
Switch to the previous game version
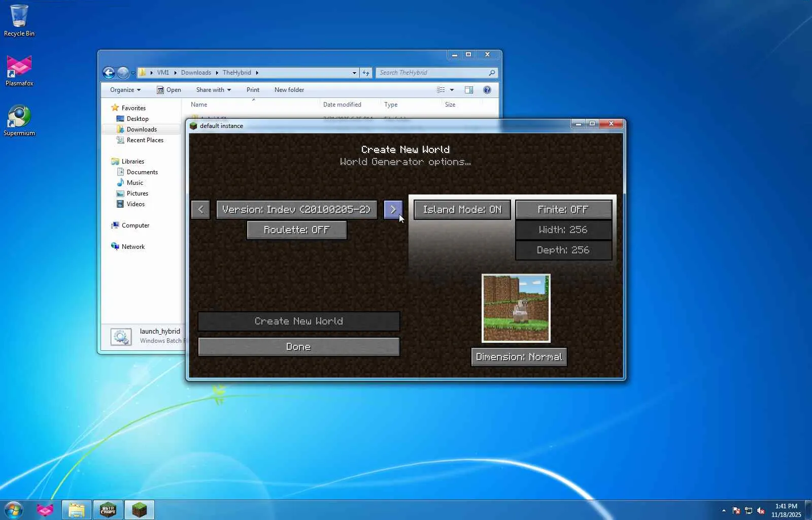200,210
